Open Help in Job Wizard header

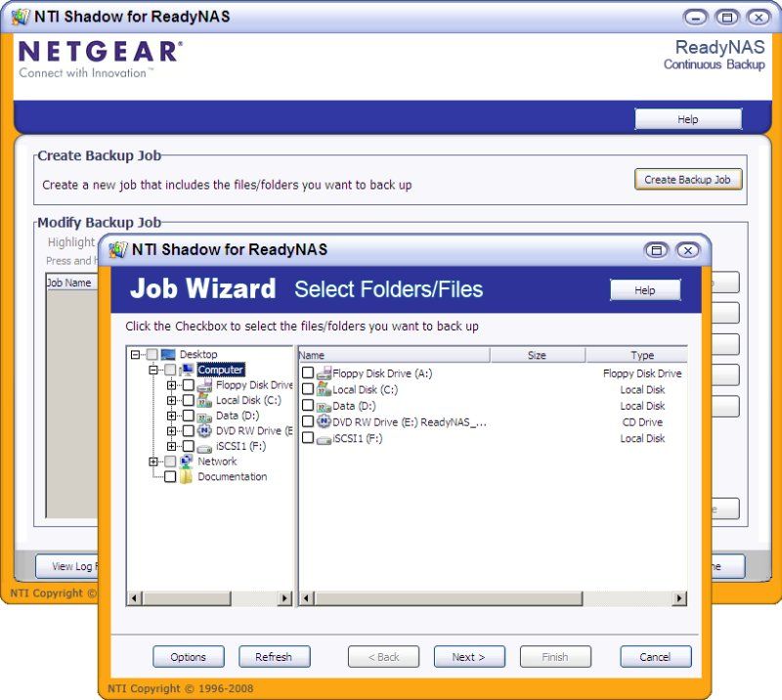[x=645, y=290]
